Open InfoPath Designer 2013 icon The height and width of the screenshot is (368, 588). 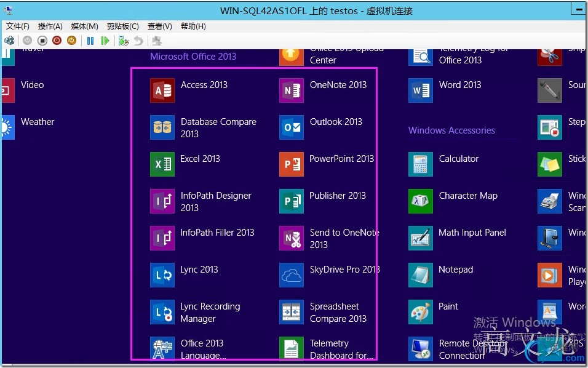pos(162,201)
